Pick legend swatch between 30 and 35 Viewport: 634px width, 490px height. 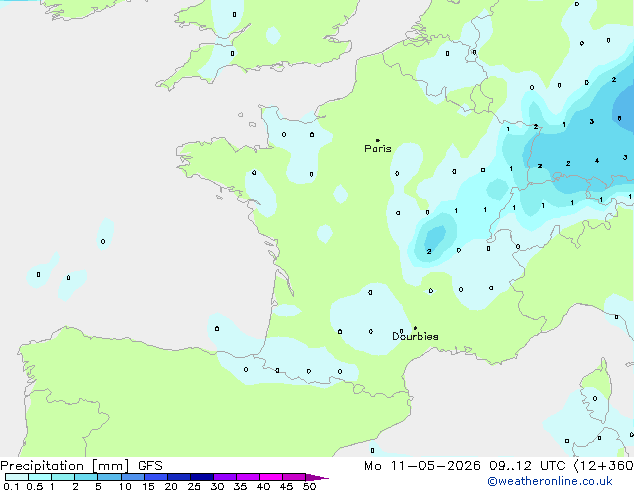tap(225, 477)
